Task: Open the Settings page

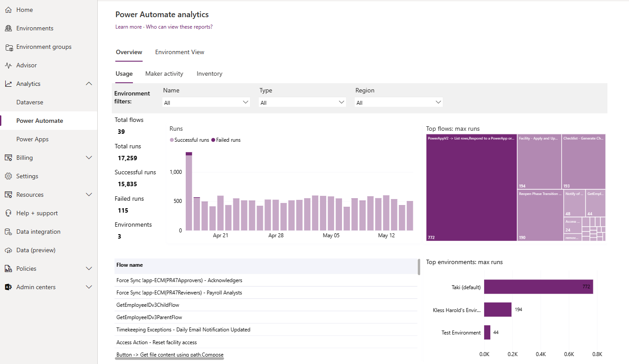Action: [x=27, y=176]
